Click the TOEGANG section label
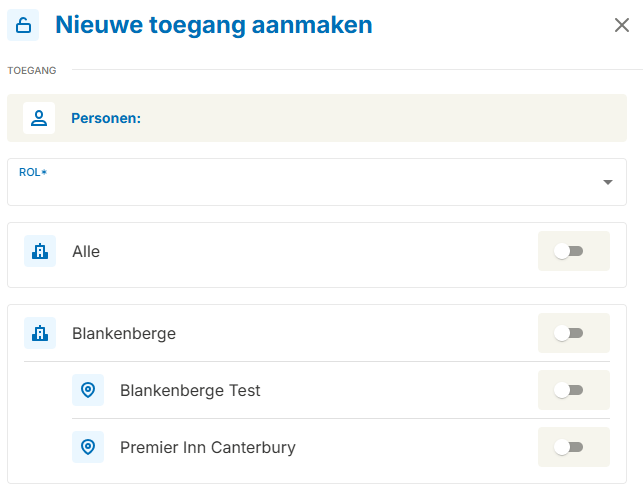643x493 pixels. [32, 70]
